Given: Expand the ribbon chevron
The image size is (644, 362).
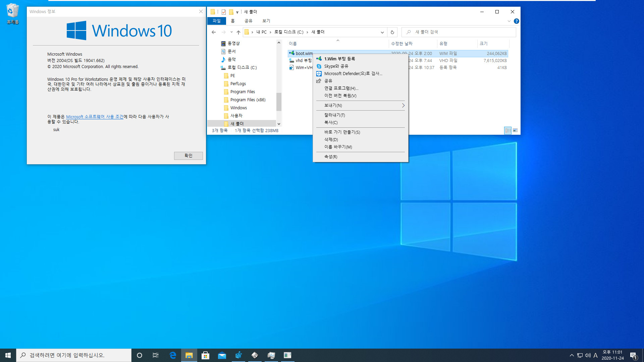Looking at the screenshot, I should 509,21.
